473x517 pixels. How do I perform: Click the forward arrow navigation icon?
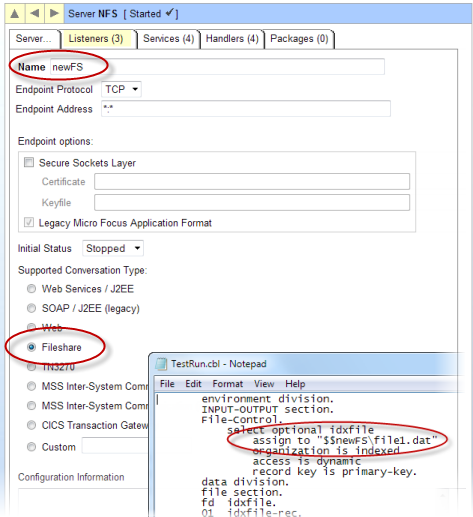pos(54,14)
